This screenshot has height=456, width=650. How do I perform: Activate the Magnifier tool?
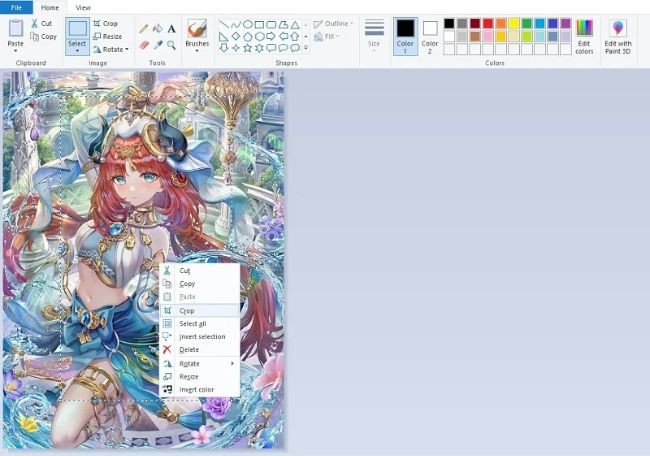coord(172,44)
